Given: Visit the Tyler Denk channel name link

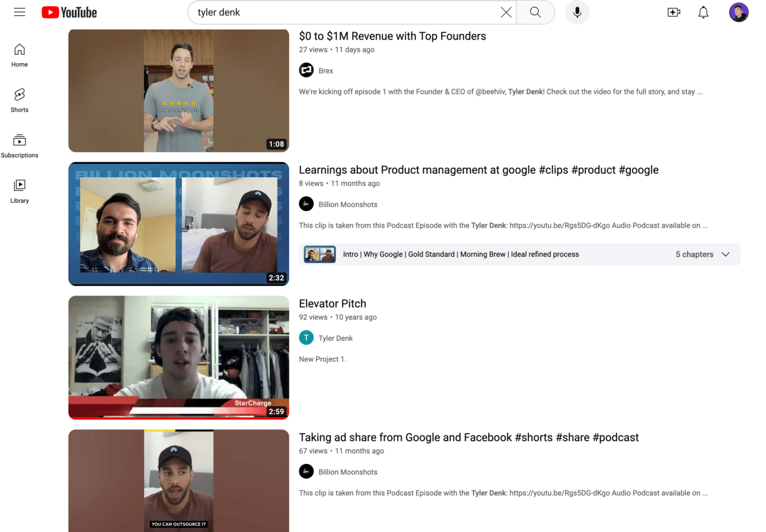Looking at the screenshot, I should [x=336, y=338].
